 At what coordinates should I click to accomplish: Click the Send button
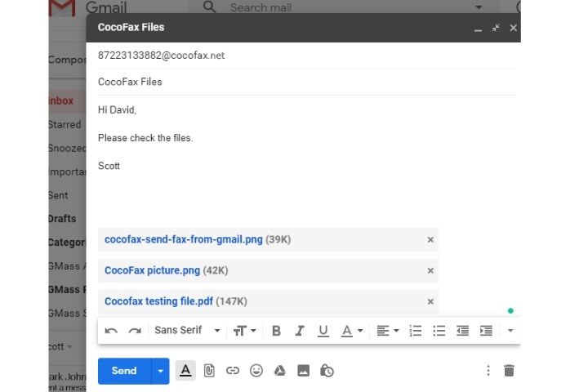tap(124, 371)
